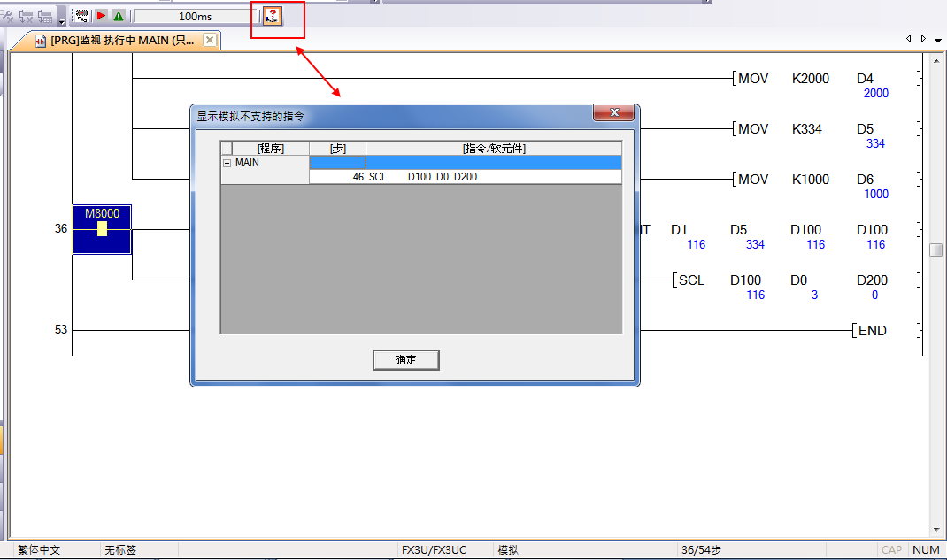Screen dimensions: 947x560
Task: Close the MAIN program monitor tab
Action: click(209, 40)
